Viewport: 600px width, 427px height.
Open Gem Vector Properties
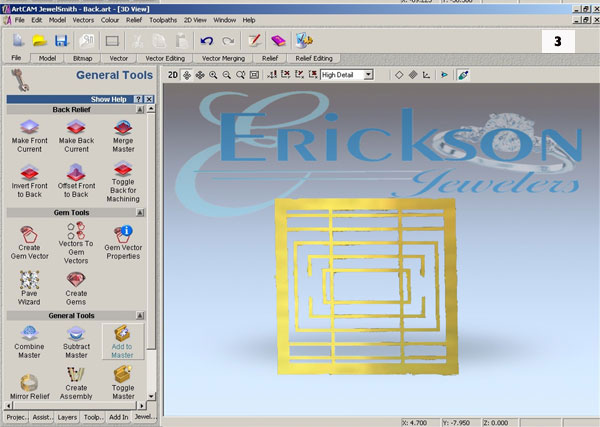pyautogui.click(x=123, y=243)
